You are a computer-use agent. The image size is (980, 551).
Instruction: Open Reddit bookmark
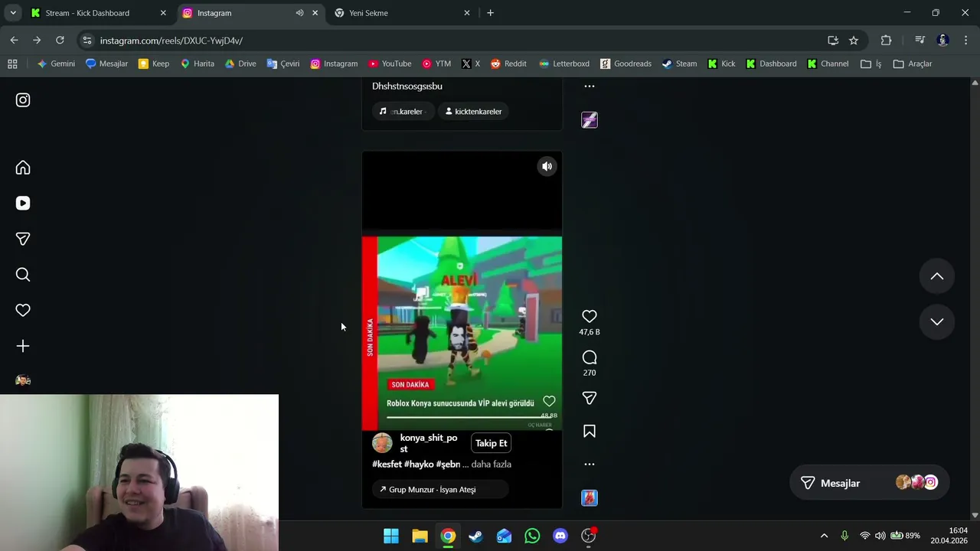[x=508, y=64]
